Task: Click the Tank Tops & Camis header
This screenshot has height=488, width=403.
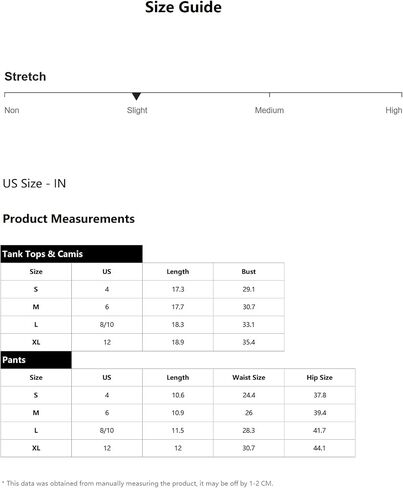Action: 71,254
